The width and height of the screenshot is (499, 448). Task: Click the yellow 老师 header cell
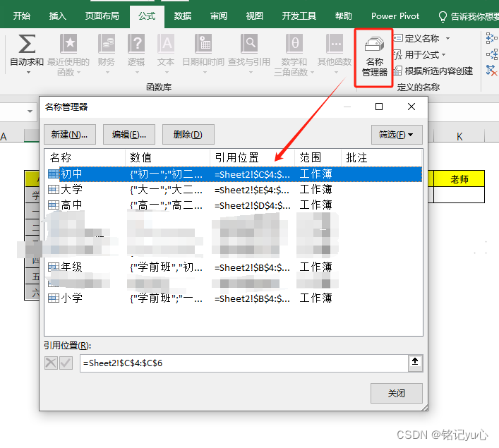[459, 179]
